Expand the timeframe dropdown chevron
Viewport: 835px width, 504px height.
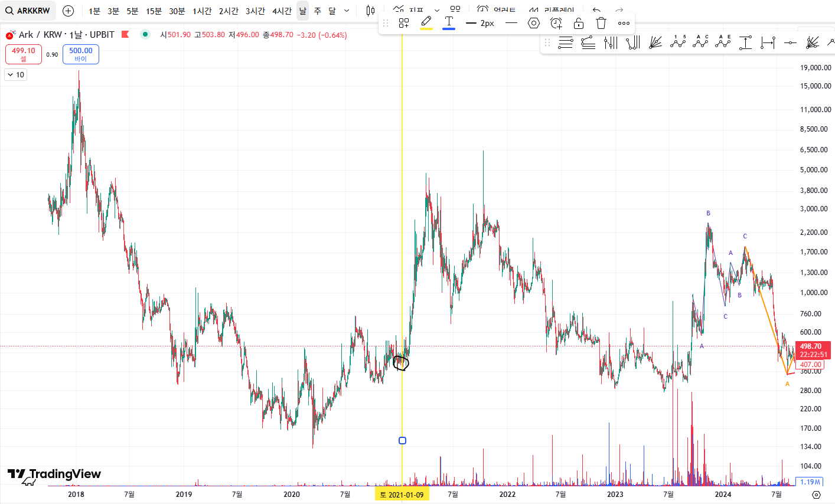click(347, 11)
